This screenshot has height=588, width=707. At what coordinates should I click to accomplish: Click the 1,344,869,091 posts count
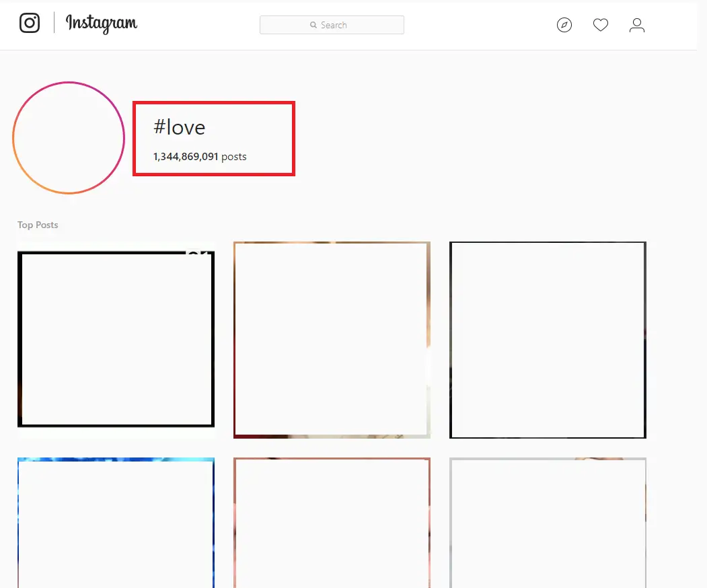pos(200,157)
